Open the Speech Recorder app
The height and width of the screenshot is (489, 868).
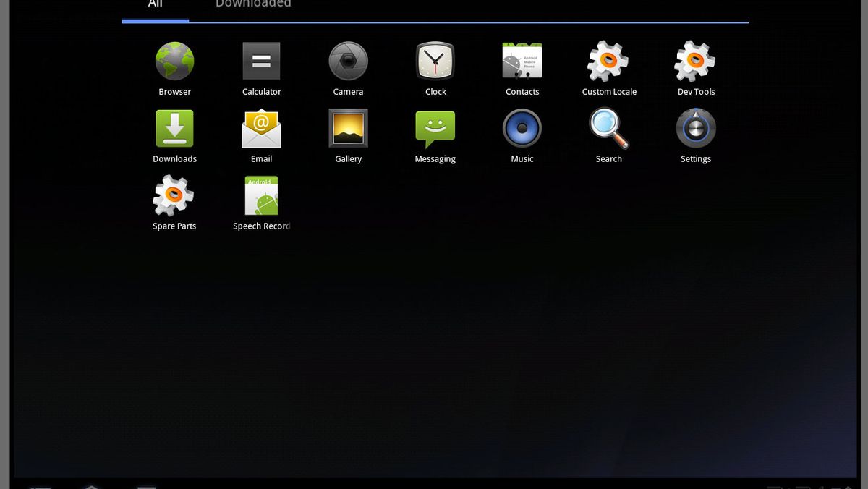[261, 195]
